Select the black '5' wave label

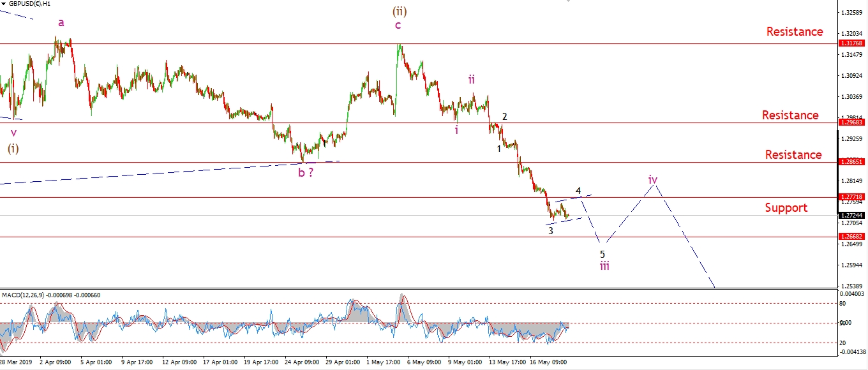(x=602, y=254)
